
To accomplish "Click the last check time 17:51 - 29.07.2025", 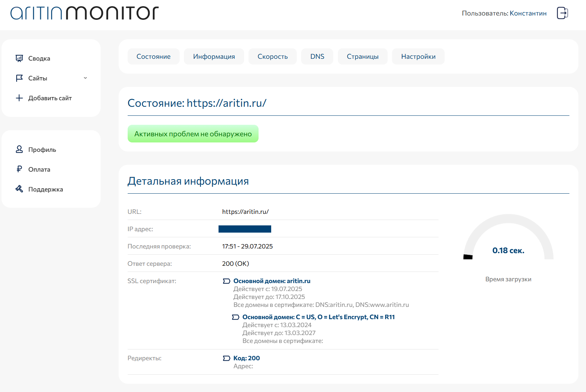I will coord(247,246).
